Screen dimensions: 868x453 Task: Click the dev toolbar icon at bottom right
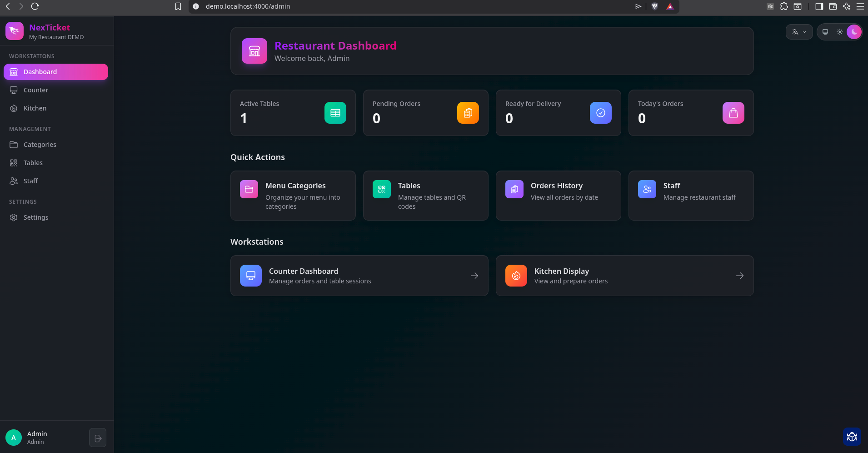coord(852,436)
